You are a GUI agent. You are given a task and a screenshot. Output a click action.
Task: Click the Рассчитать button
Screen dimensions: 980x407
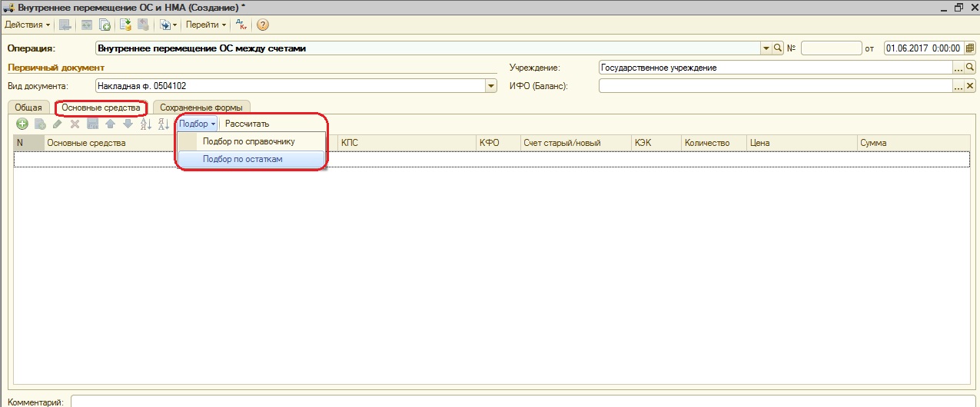point(247,124)
